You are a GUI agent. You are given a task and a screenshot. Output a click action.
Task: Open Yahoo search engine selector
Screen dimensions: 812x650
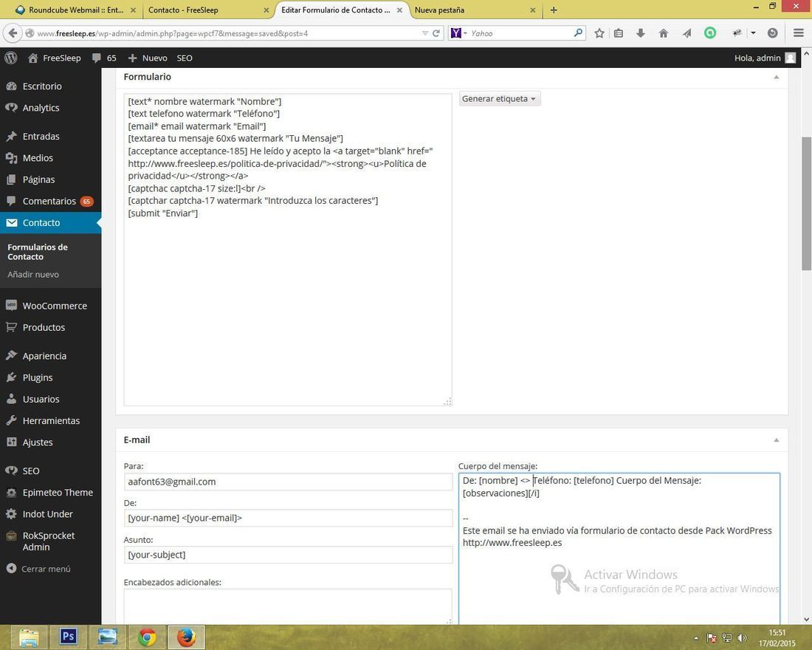pyautogui.click(x=458, y=33)
